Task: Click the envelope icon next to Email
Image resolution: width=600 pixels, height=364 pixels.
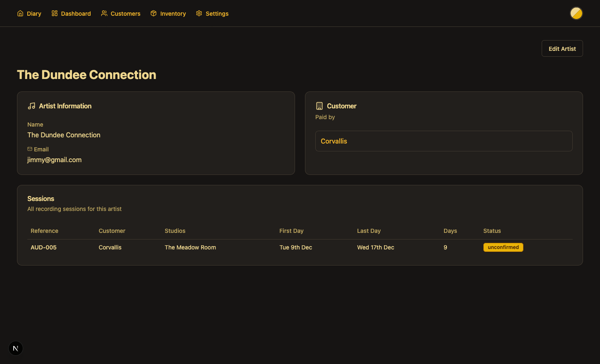Action: click(x=30, y=149)
